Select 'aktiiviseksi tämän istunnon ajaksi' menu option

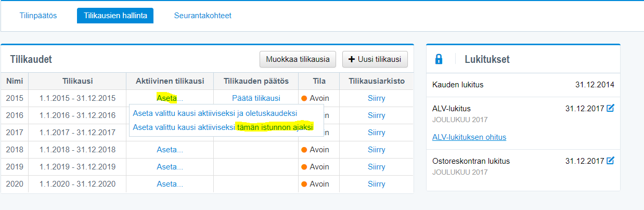point(223,127)
